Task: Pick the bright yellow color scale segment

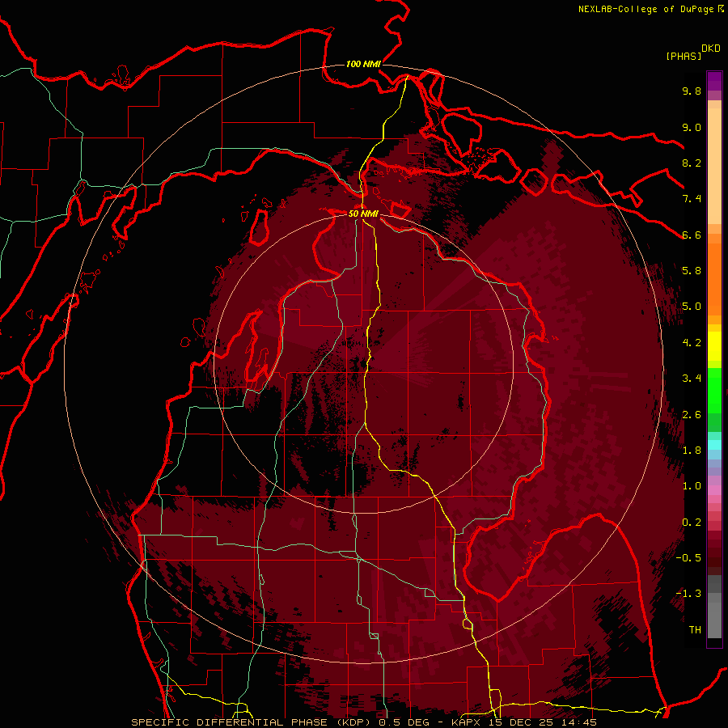Action: tap(714, 346)
